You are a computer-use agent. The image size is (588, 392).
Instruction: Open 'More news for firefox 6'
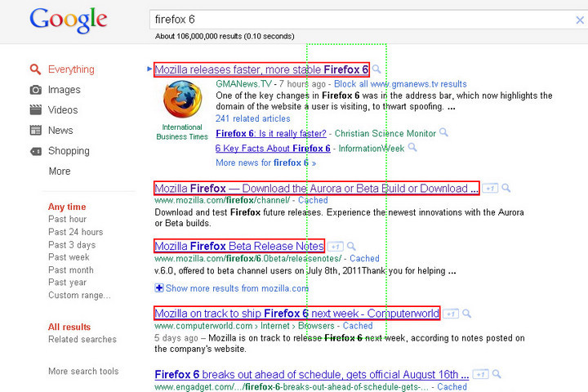pos(266,163)
